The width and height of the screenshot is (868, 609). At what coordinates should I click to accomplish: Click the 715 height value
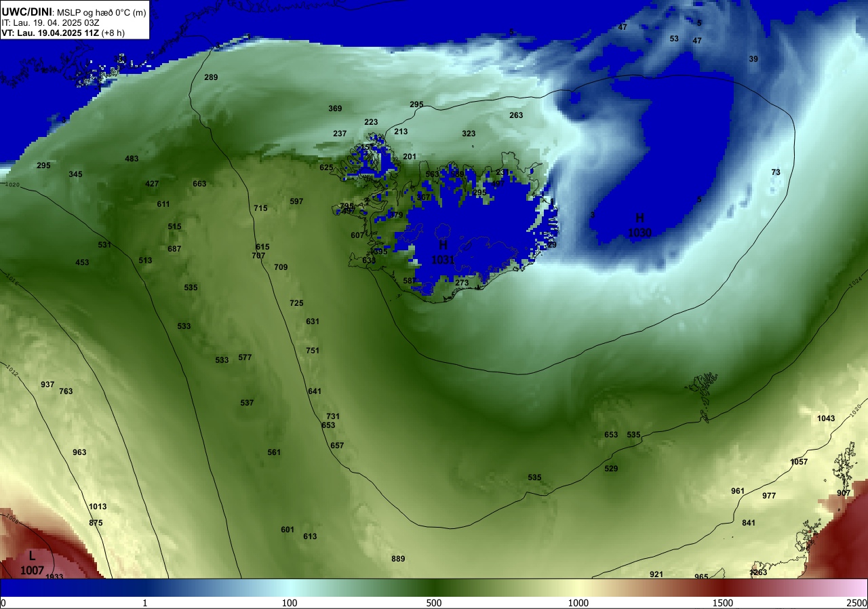click(260, 208)
